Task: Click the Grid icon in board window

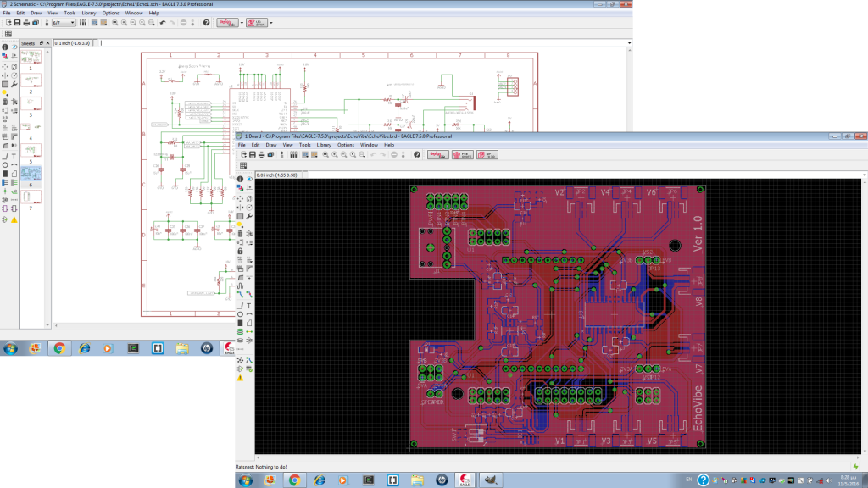Action: point(244,165)
